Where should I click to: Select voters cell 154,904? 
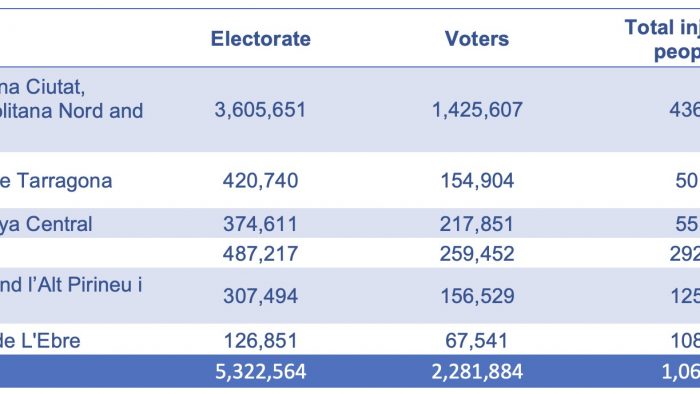coord(477,181)
